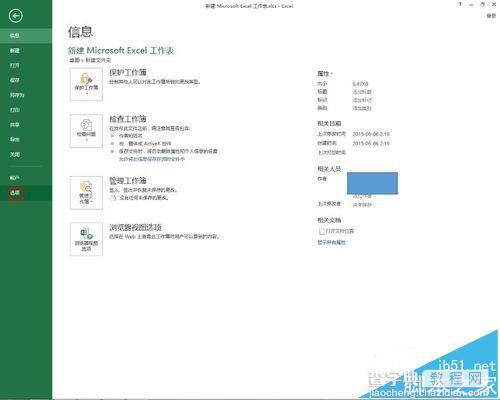Close the Excel window
Image resolution: width=500 pixels, height=400 pixels.
tap(494, 5)
